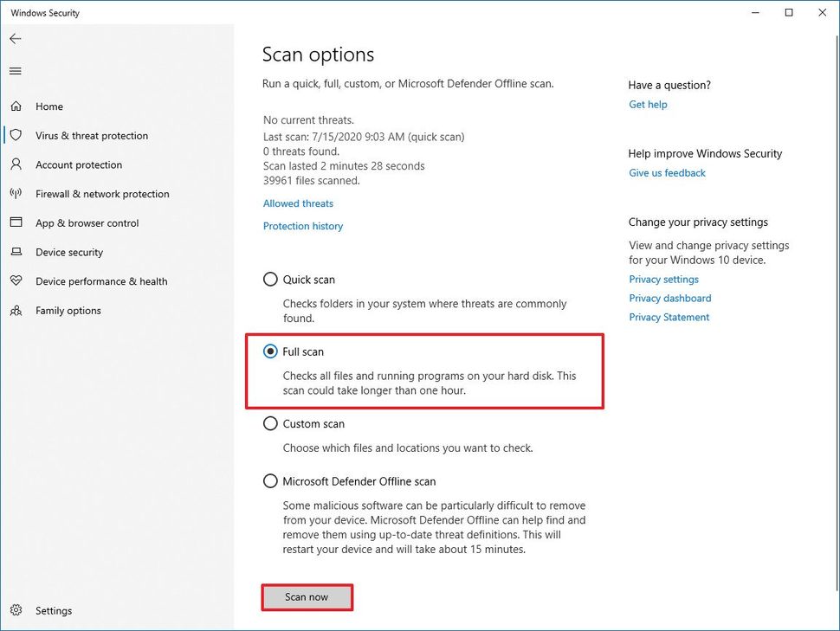This screenshot has height=631, width=840.
Task: Select the Account protection icon
Action: click(16, 164)
